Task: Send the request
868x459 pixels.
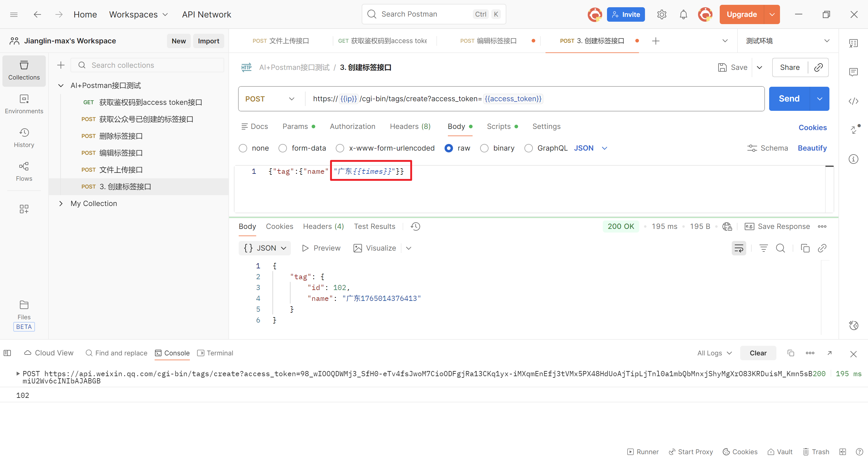Action: [789, 99]
